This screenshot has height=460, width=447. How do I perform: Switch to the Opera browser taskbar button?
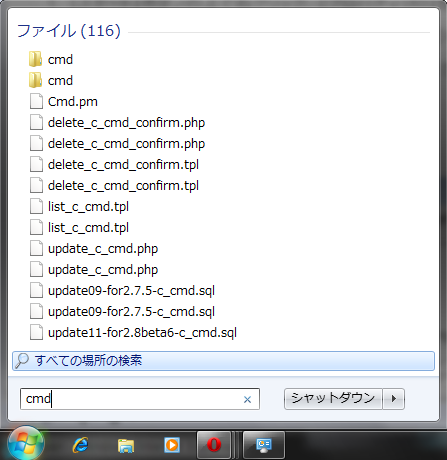tap(214, 445)
